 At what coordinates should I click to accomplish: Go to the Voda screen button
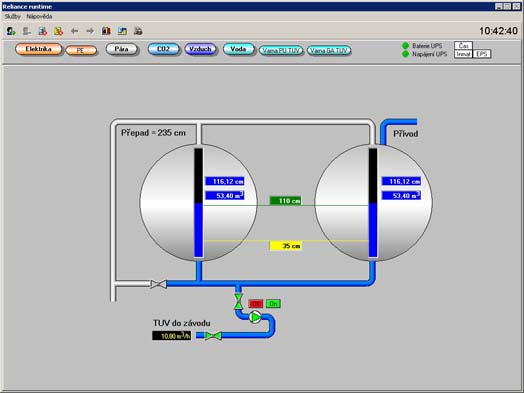[x=239, y=49]
